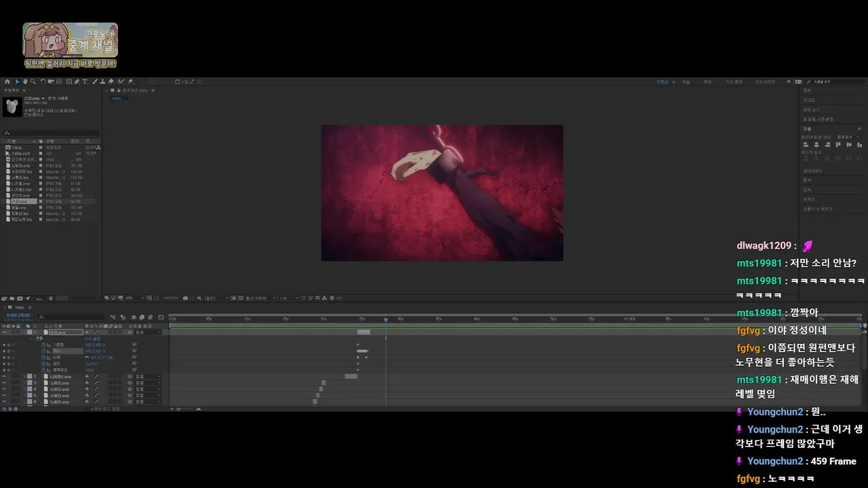Select the Zoom magnifier tool

(33, 81)
